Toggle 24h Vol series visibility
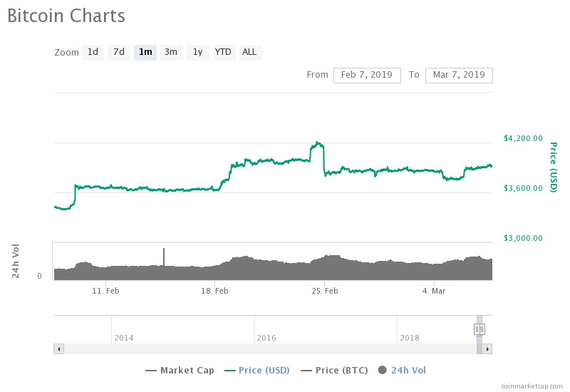The height and width of the screenshot is (392, 570). [x=408, y=370]
